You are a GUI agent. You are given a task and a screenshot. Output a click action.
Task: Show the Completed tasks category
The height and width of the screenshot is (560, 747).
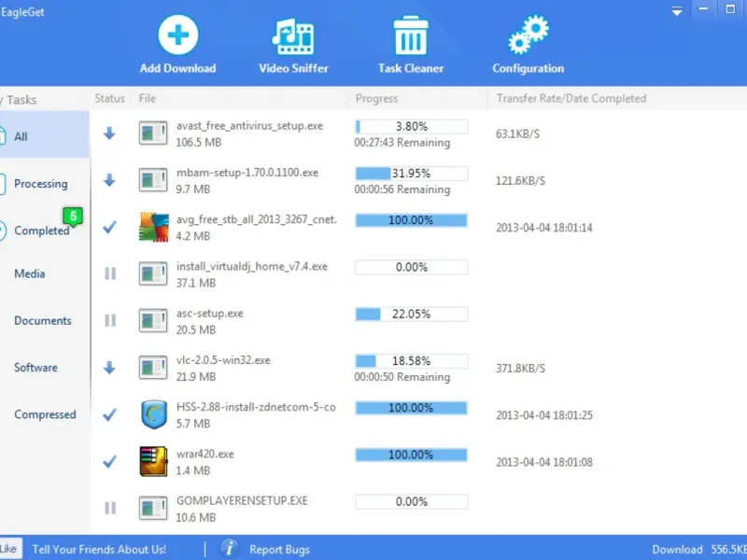tap(42, 231)
